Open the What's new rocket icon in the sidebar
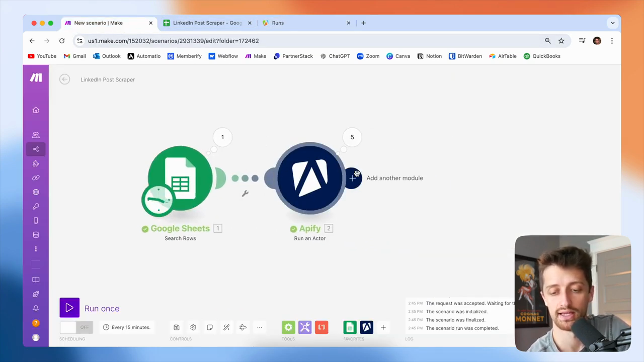This screenshot has height=362, width=644. click(36, 294)
